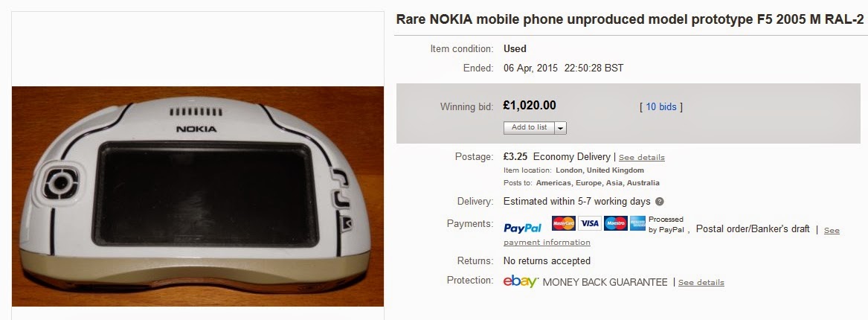The height and width of the screenshot is (320, 868).
Task: Click the Postal order/Banker's draft text
Action: coord(753,229)
